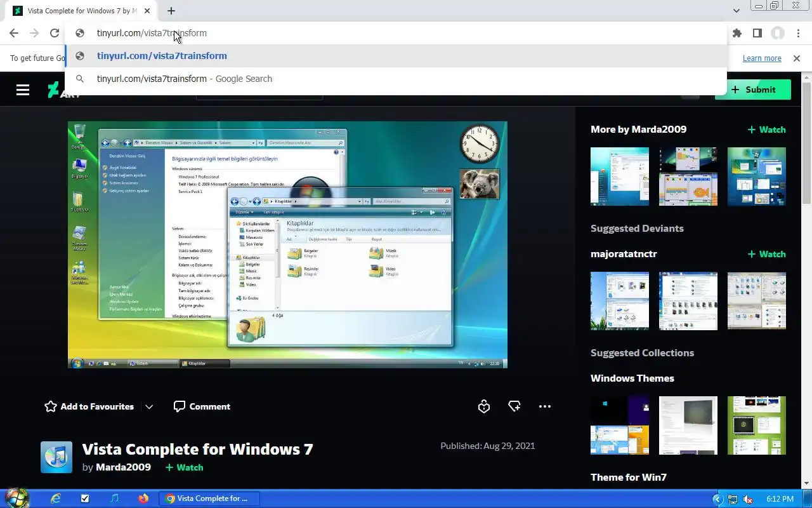Viewport: 812px width, 508px height.
Task: Reload the current page
Action: pyautogui.click(x=55, y=33)
